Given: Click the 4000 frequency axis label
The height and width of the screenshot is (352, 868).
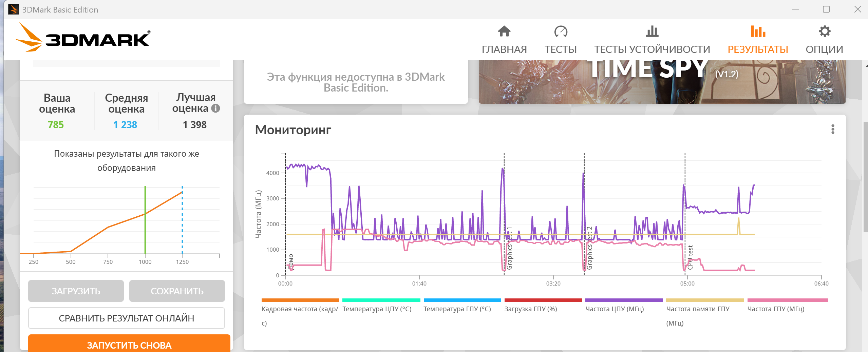Looking at the screenshot, I should [x=273, y=173].
